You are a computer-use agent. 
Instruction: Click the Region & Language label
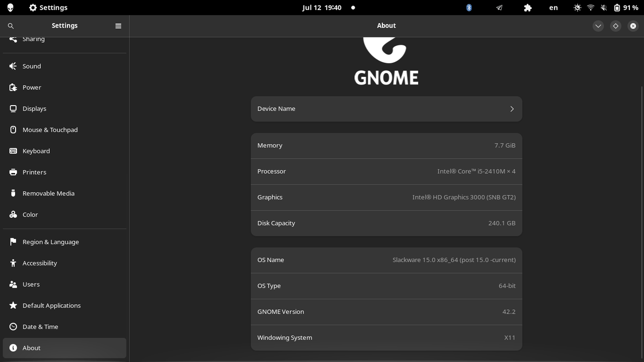click(51, 242)
